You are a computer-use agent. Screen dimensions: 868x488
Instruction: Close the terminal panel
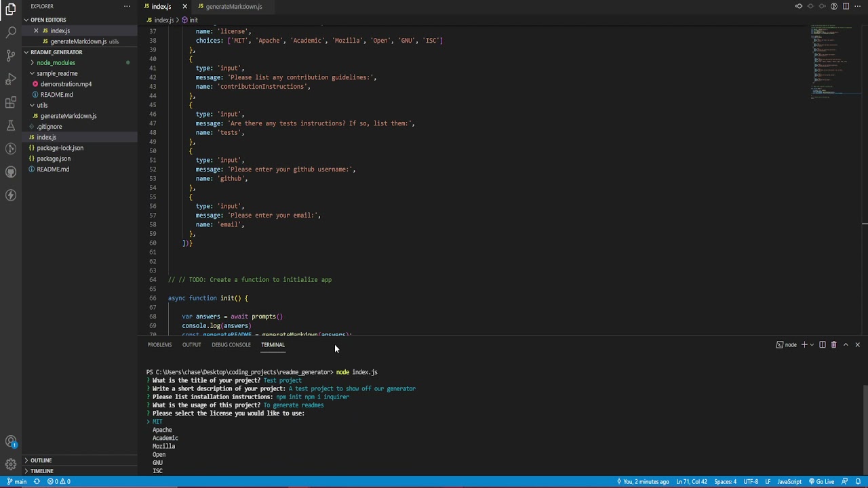(857, 345)
